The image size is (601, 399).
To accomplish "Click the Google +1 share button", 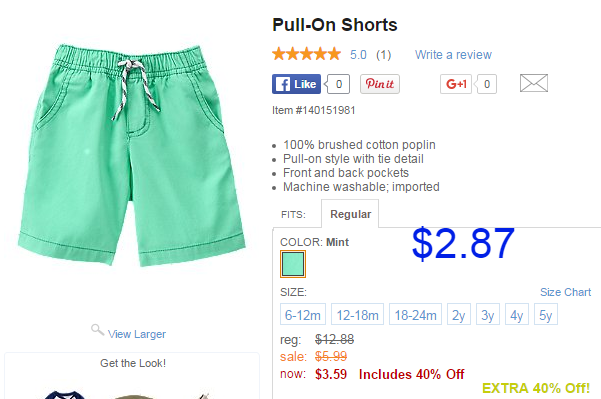I will [456, 84].
